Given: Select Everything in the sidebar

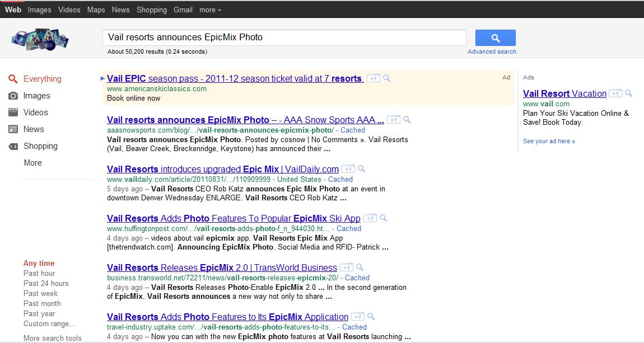Looking at the screenshot, I should click(43, 79).
